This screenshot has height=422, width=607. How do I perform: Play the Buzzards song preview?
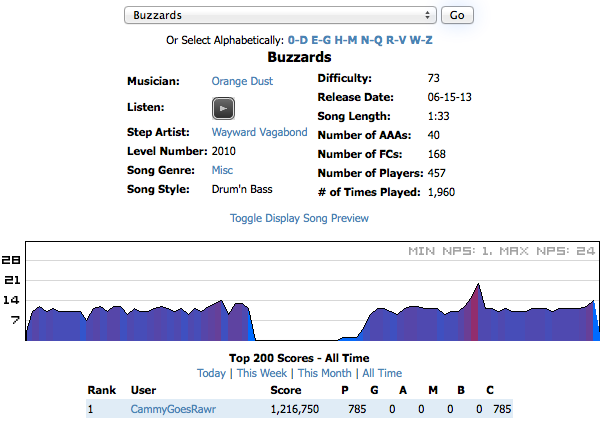[x=223, y=108]
